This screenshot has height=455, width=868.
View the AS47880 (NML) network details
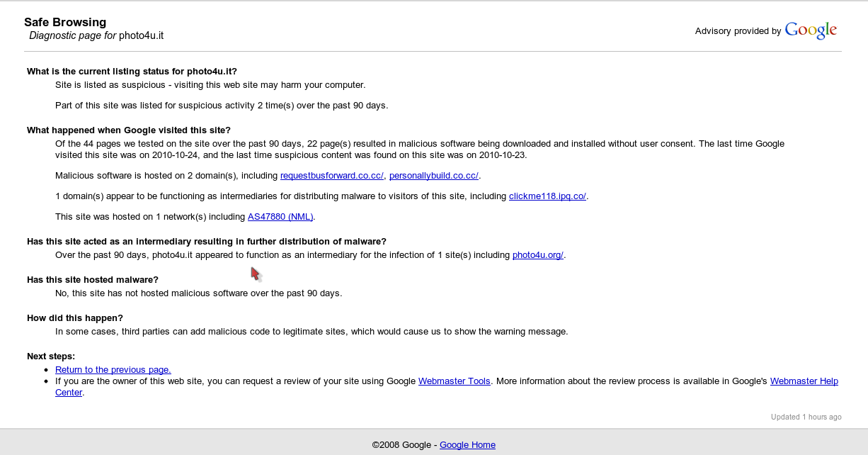[280, 217]
